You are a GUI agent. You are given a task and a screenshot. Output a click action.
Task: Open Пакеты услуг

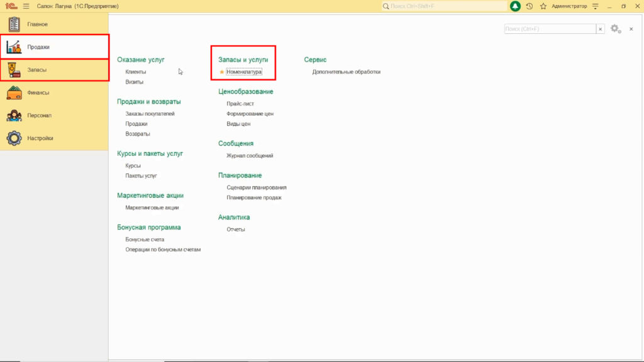pyautogui.click(x=142, y=176)
